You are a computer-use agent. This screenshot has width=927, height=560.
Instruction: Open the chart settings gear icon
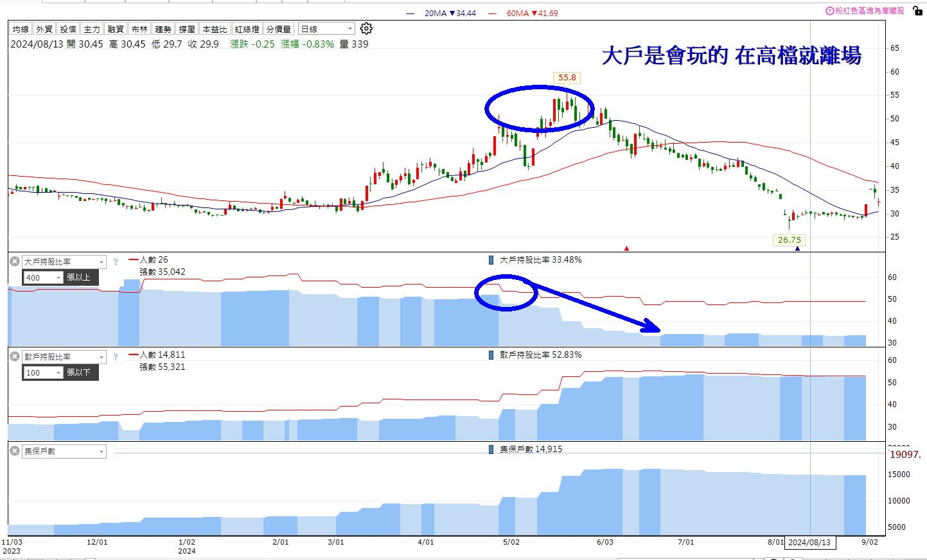366,28
